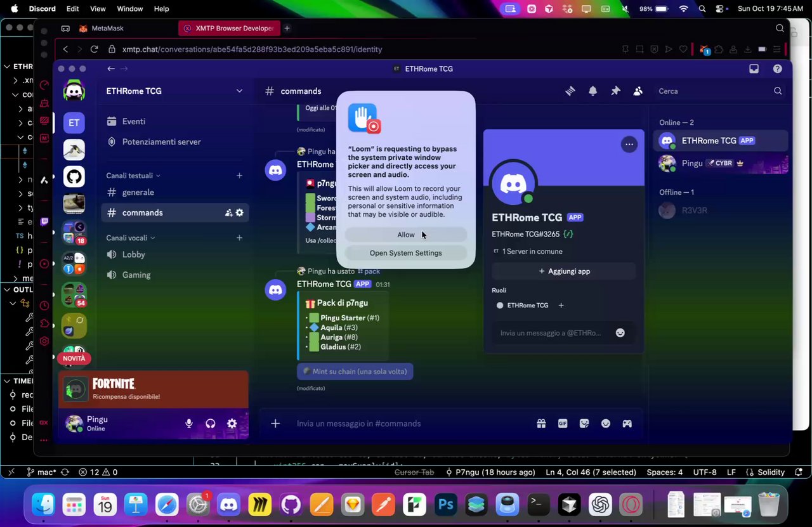Open notification bell in channel header

593,91
